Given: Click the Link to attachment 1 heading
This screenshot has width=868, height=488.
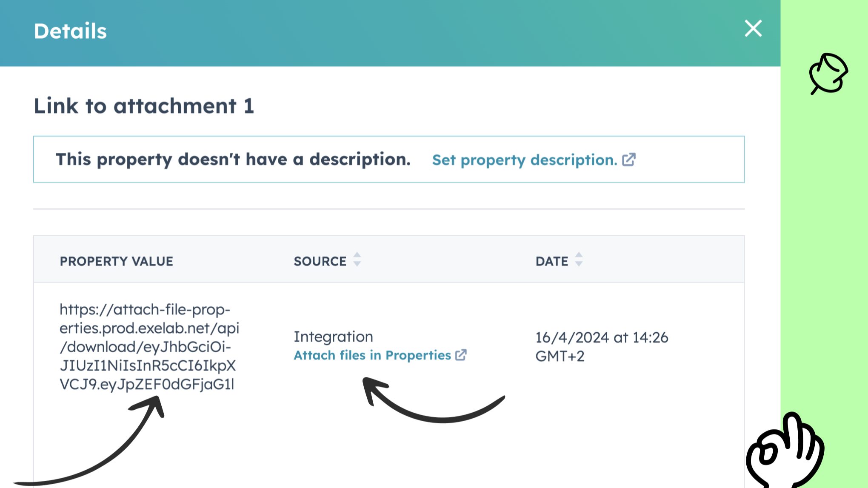Looking at the screenshot, I should [144, 106].
